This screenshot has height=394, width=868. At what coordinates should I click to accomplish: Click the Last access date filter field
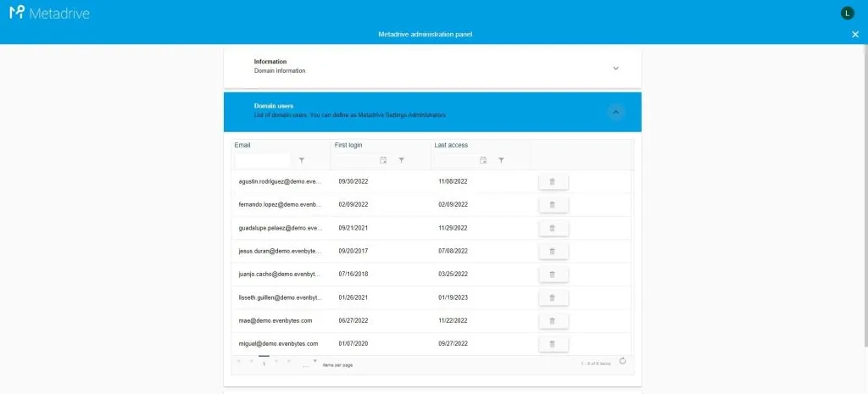pyautogui.click(x=457, y=160)
